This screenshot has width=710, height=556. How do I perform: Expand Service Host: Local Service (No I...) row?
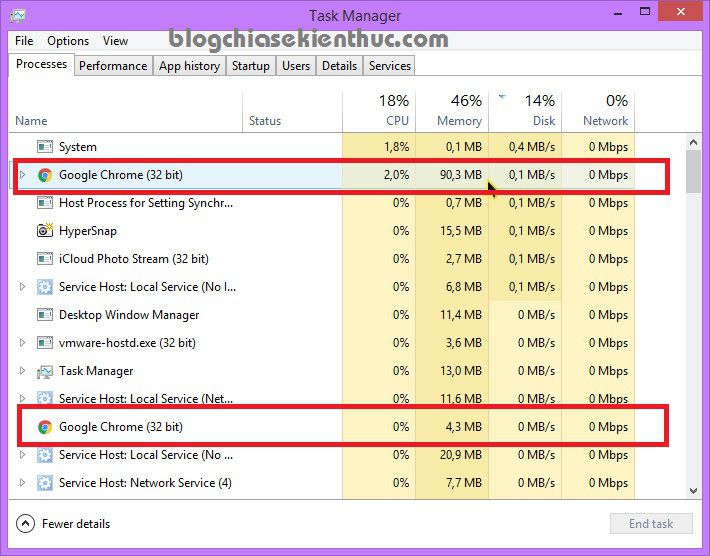pos(22,287)
